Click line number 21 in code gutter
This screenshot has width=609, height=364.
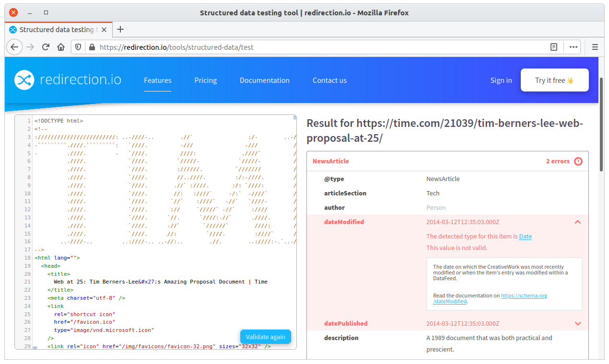[x=28, y=282]
